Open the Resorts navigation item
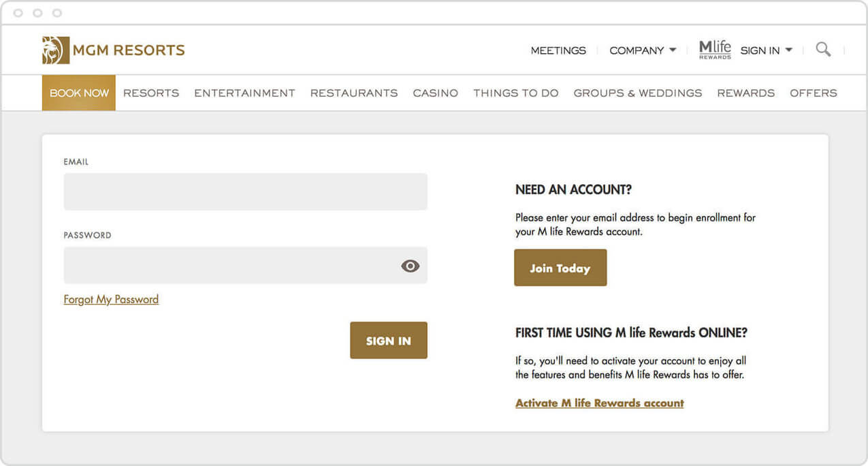Image resolution: width=868 pixels, height=466 pixels. (151, 93)
